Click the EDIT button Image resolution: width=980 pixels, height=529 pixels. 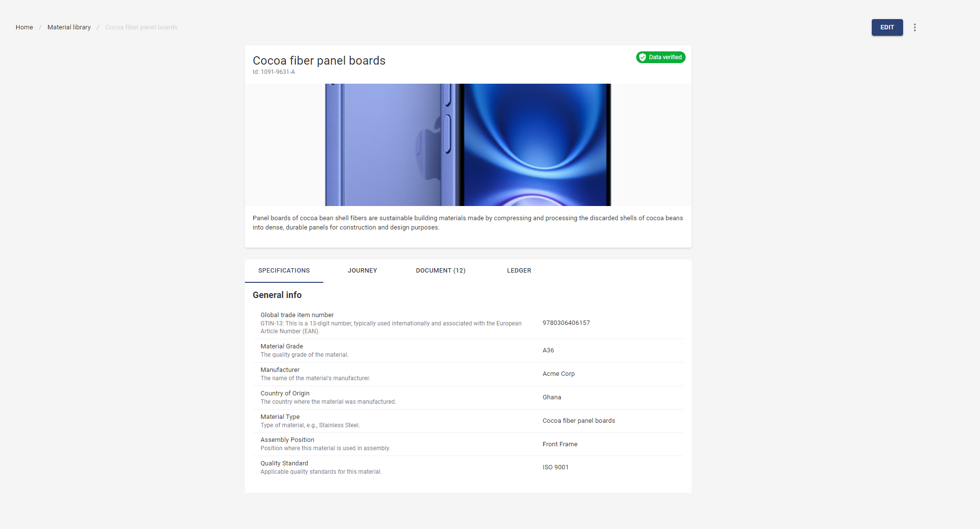pos(887,27)
